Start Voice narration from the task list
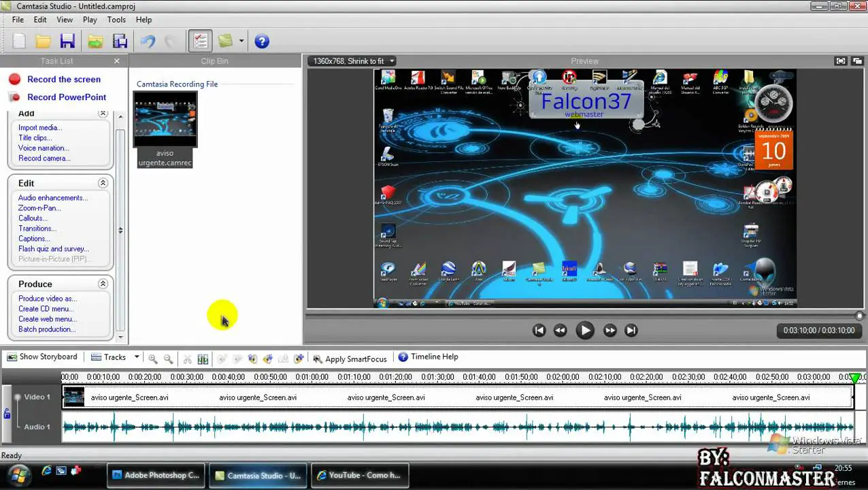Screen dimensions: 868x490 click(x=44, y=148)
